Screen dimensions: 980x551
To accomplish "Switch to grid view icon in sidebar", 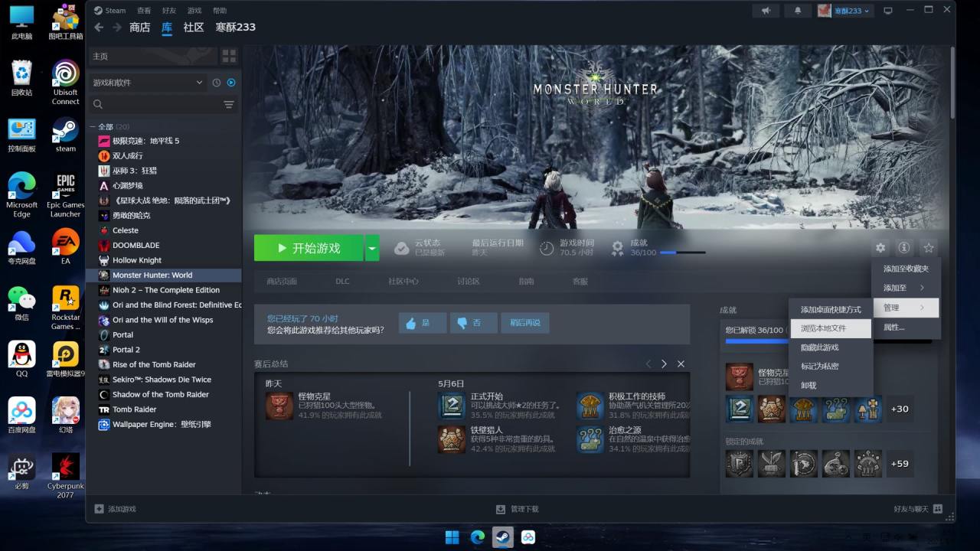I will 229,56.
